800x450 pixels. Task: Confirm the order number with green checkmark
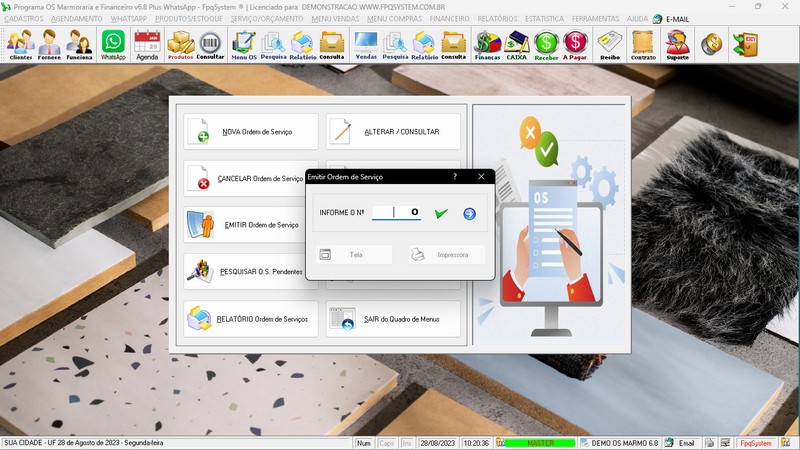[x=441, y=213]
